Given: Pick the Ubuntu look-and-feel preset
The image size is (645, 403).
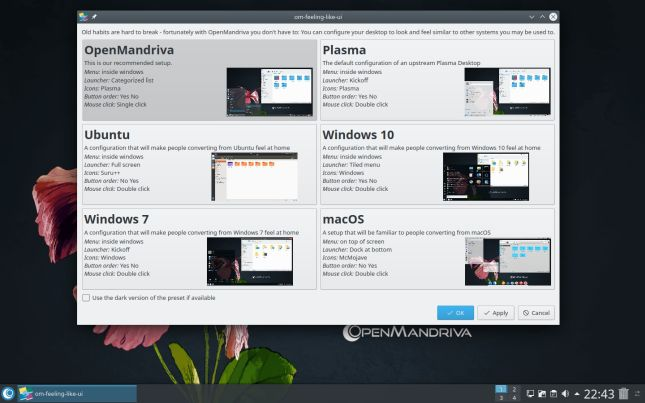Looking at the screenshot, I should (200, 164).
